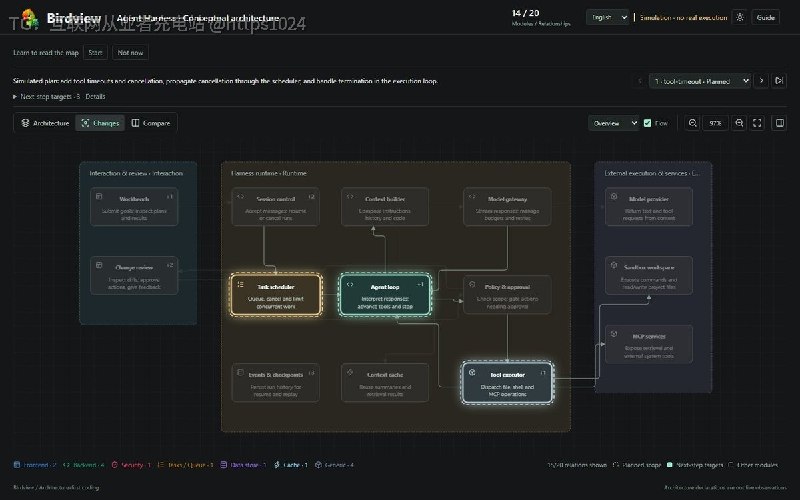
Task: Select the Tool executor node title
Action: [x=507, y=374]
